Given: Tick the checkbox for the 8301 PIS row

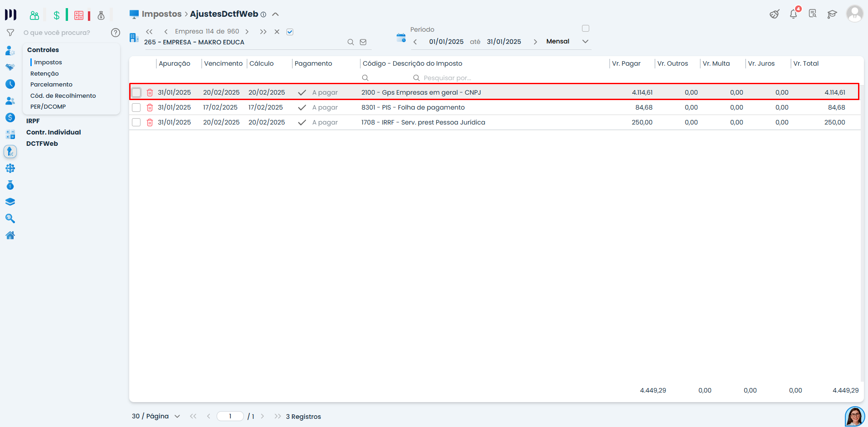Looking at the screenshot, I should [136, 107].
